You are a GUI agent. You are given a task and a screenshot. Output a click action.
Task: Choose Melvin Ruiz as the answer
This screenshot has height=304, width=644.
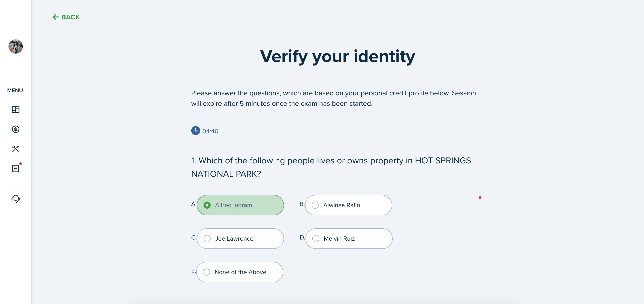coord(349,239)
